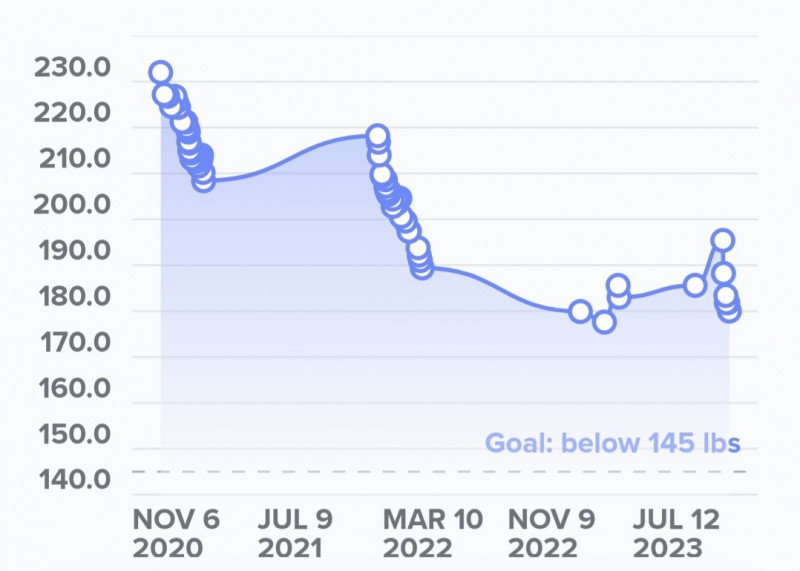Click the lowest data point near 177 lbs
The width and height of the screenshot is (800, 571).
coord(604,322)
